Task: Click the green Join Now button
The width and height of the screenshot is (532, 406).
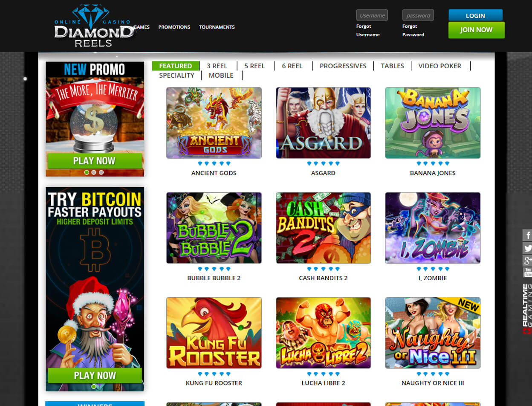Action: (476, 30)
